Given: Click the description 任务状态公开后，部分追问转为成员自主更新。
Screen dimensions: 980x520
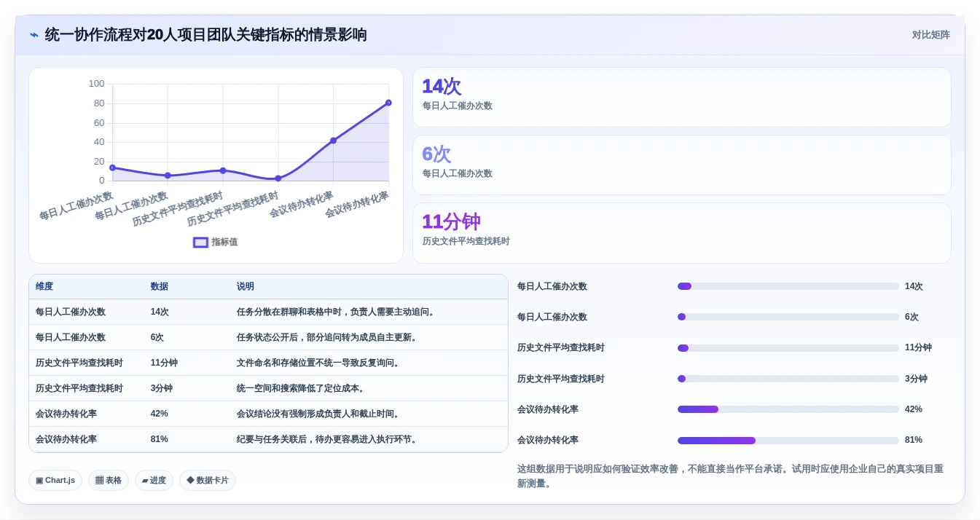Looking at the screenshot, I should coord(329,337).
